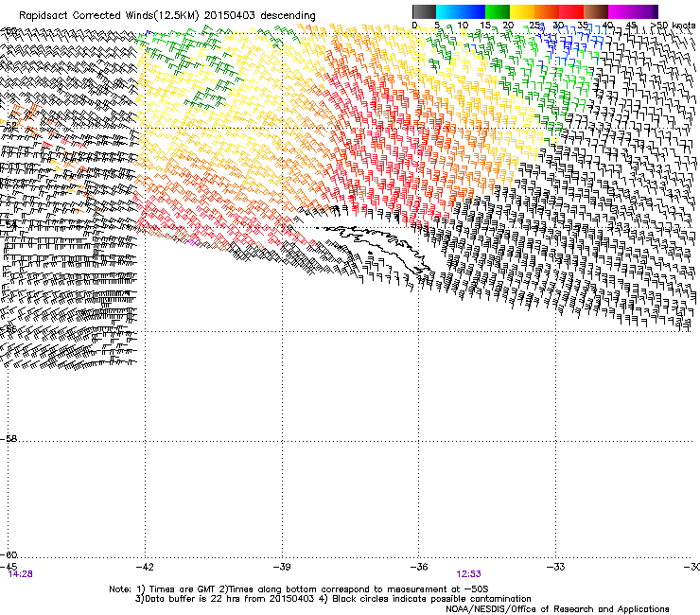
Task: Click the '>50 knots' legend label
Action: point(674,26)
